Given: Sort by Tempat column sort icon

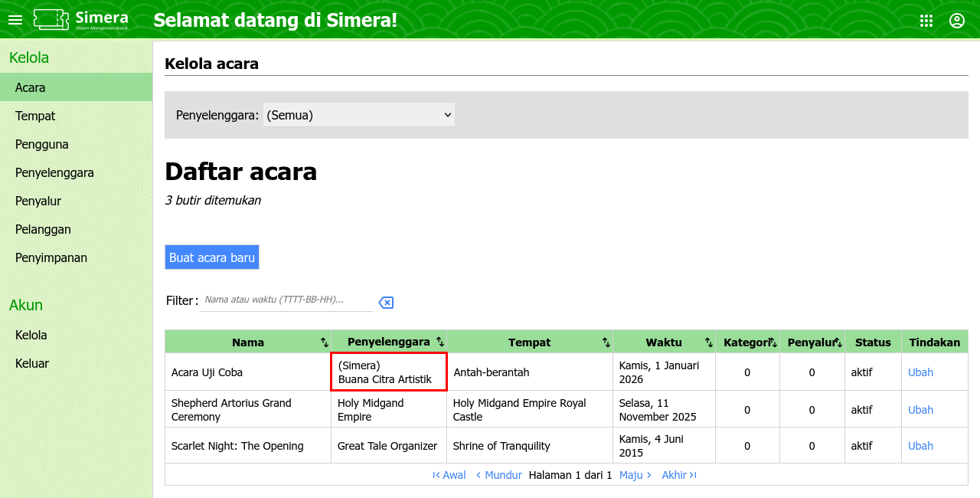Looking at the screenshot, I should click(606, 342).
